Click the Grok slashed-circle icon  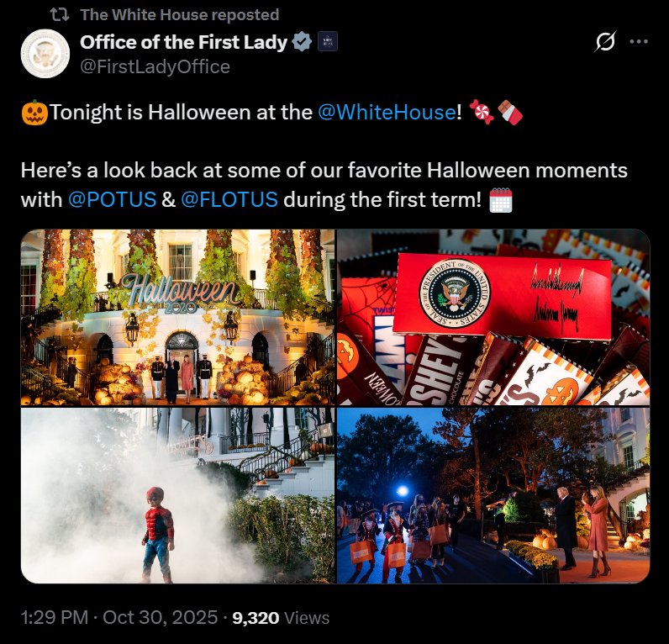tap(605, 41)
